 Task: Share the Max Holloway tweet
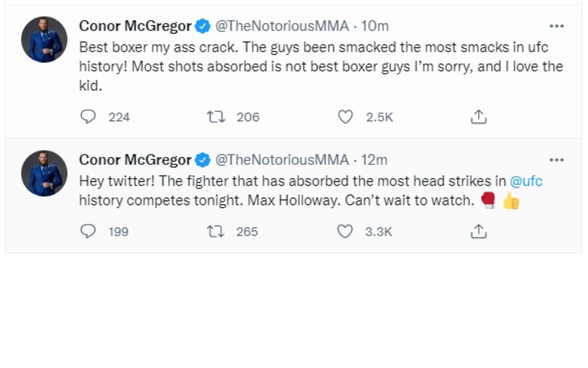(478, 231)
